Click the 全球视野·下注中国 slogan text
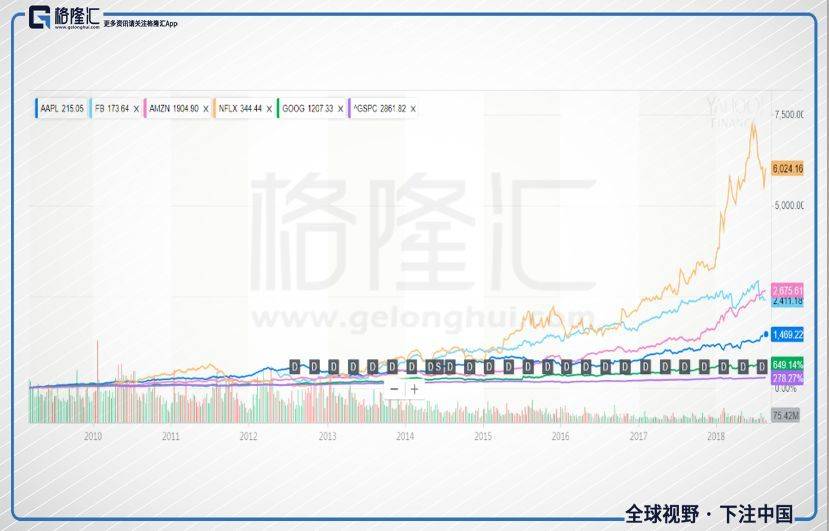 tap(710, 514)
